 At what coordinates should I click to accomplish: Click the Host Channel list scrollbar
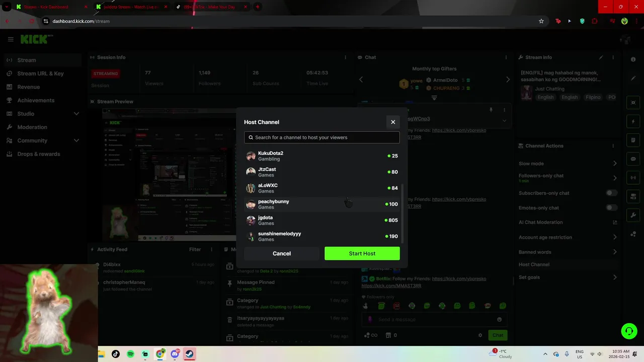(x=402, y=214)
